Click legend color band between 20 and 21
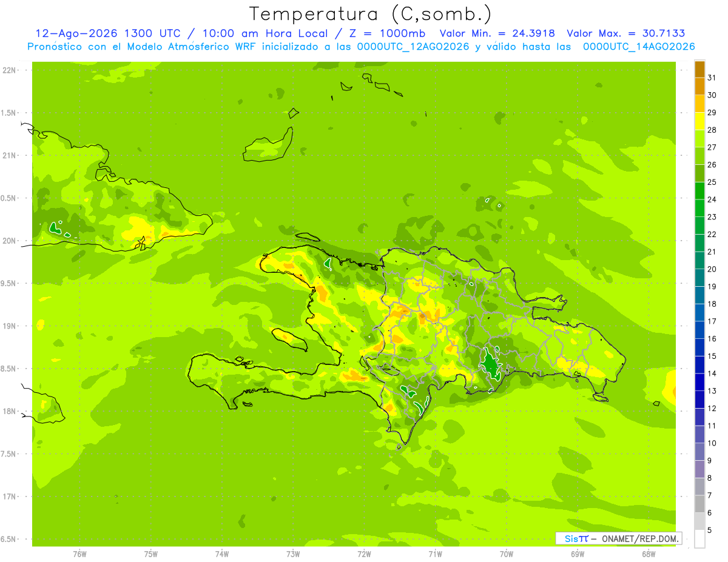 tap(699, 260)
